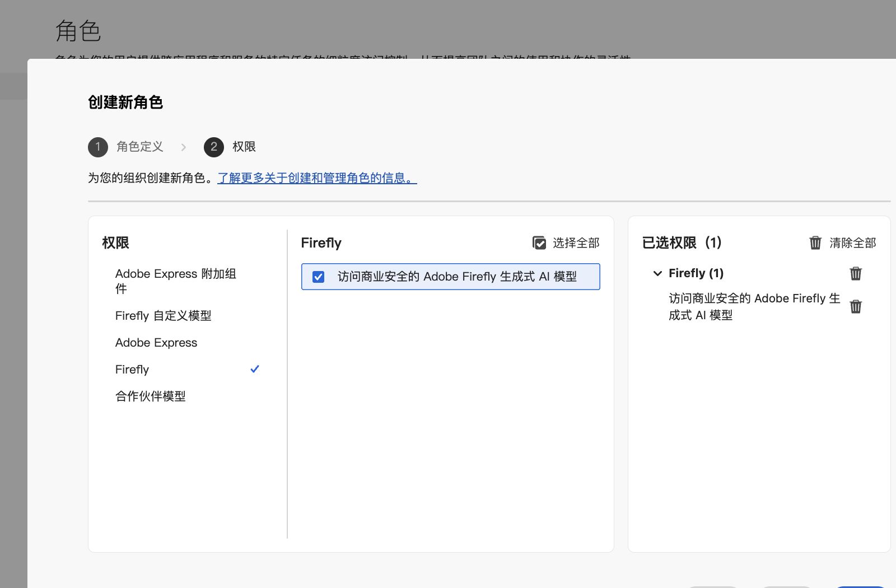The height and width of the screenshot is (588, 896).
Task: Switch to the 角色定义 step
Action: click(139, 147)
